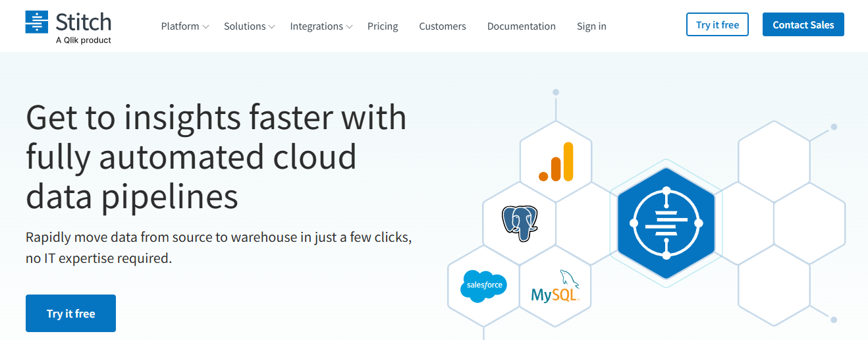Screen dimensions: 868x340
Task: Click the PostgreSQL elephant icon
Action: pyautogui.click(x=520, y=223)
